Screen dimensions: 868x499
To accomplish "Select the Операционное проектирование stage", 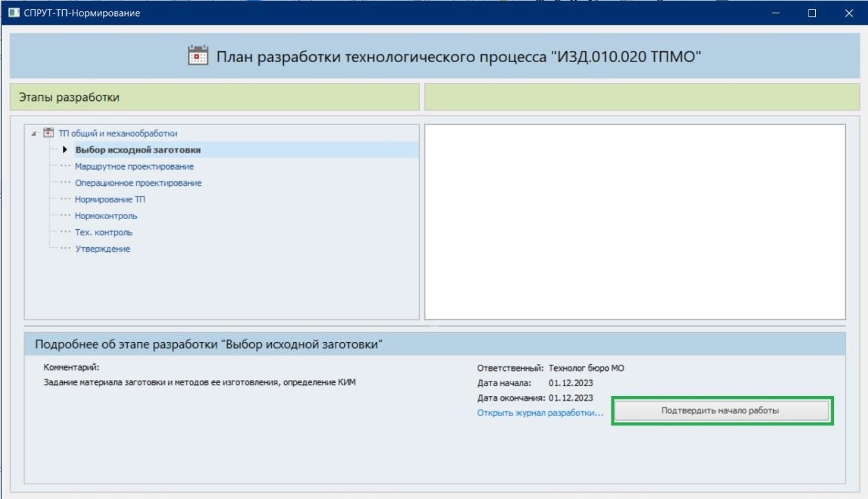I will [x=138, y=183].
